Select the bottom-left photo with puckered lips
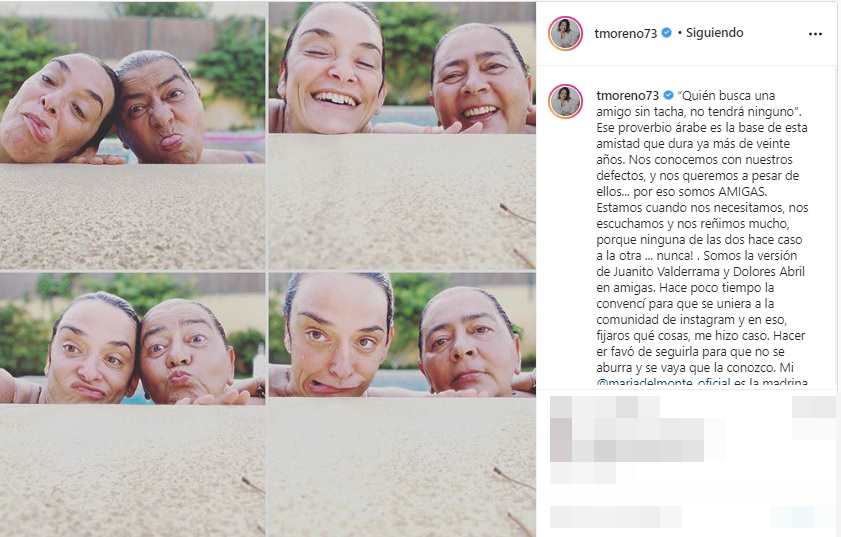The image size is (841, 537). coord(132,404)
